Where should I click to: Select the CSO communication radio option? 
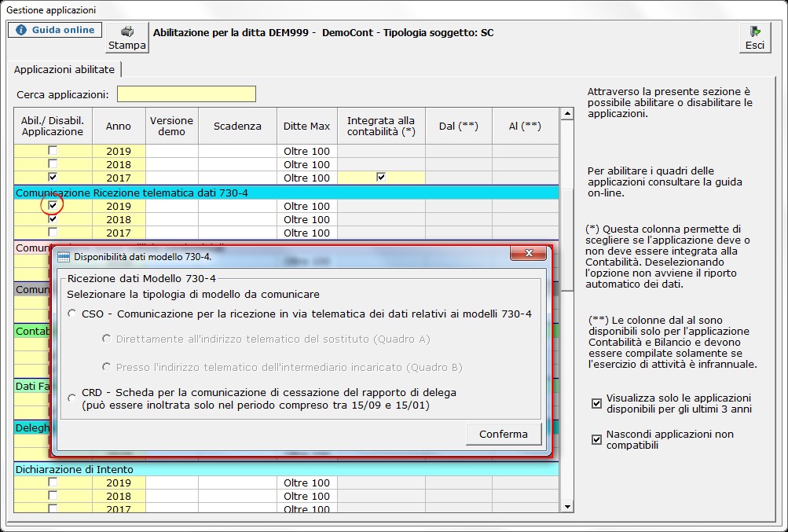72,314
